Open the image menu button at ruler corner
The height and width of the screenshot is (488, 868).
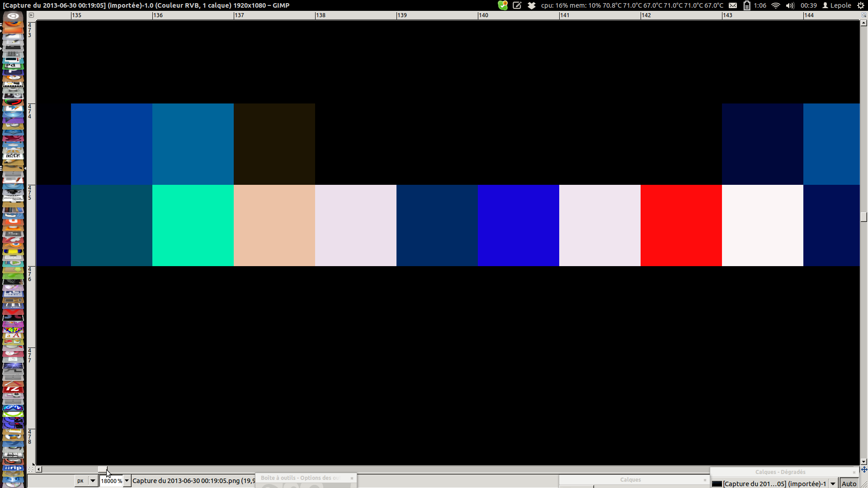(31, 15)
